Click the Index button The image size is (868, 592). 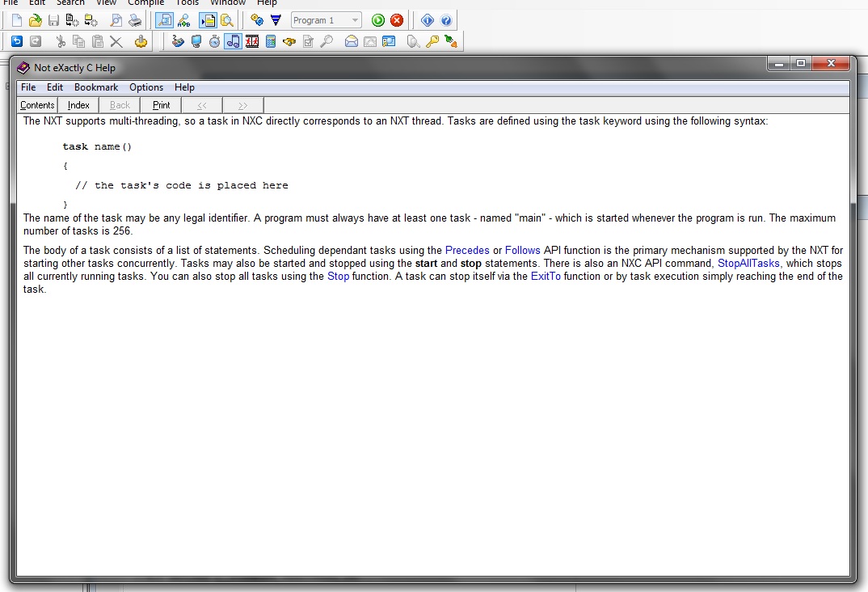[x=78, y=105]
